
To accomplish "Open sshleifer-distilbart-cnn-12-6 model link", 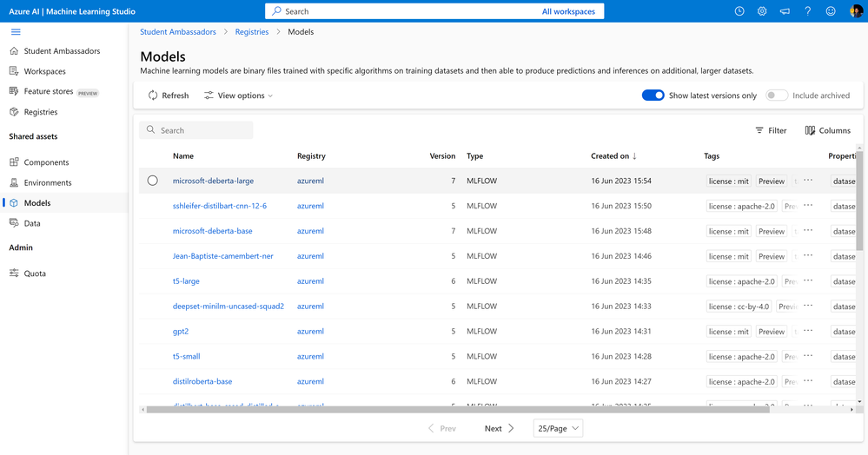I will (x=219, y=206).
